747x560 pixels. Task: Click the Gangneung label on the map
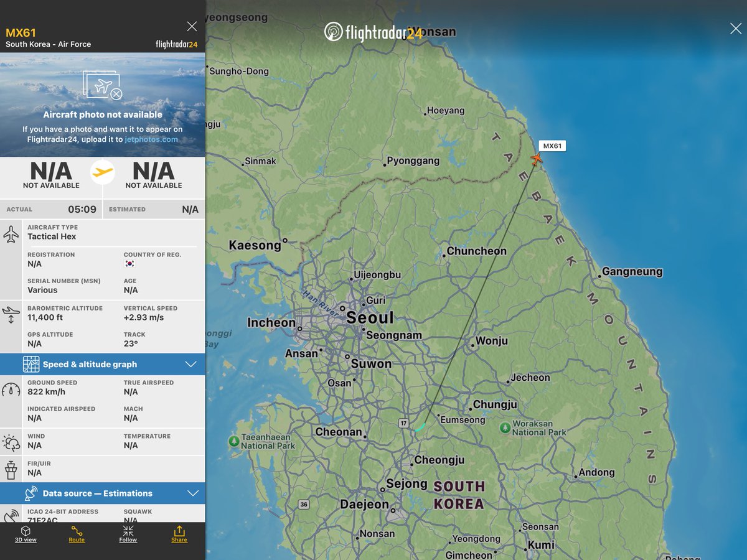tap(632, 272)
